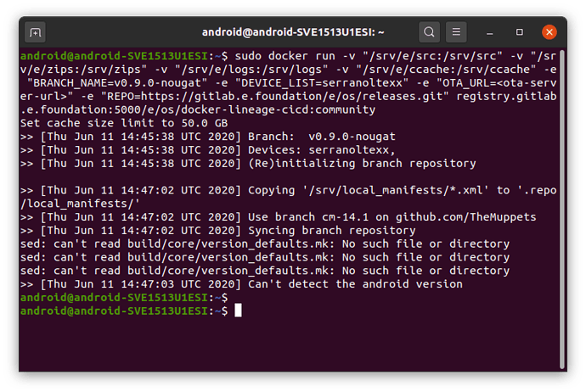Screen dimensions: 586x392
Task: Click the terminal's vertical scrollbar
Action: point(561,209)
